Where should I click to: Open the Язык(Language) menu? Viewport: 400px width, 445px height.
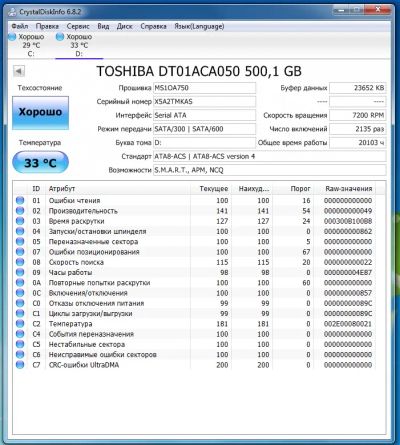click(199, 26)
